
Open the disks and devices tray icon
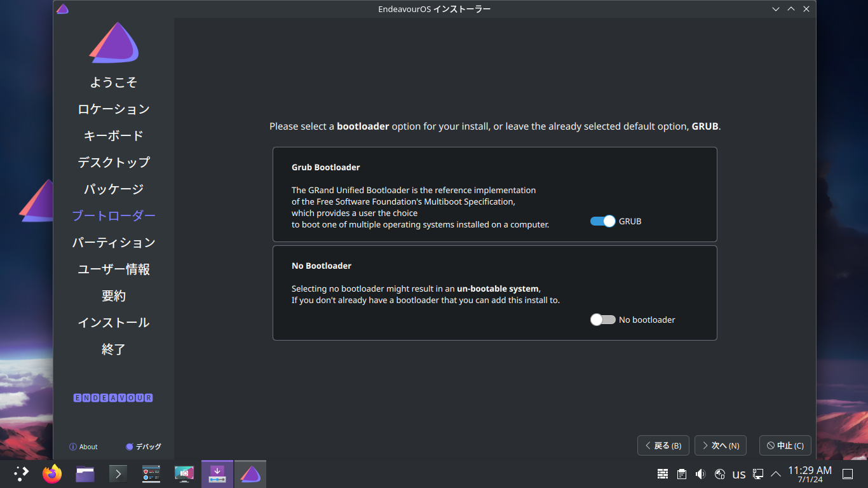(720, 474)
